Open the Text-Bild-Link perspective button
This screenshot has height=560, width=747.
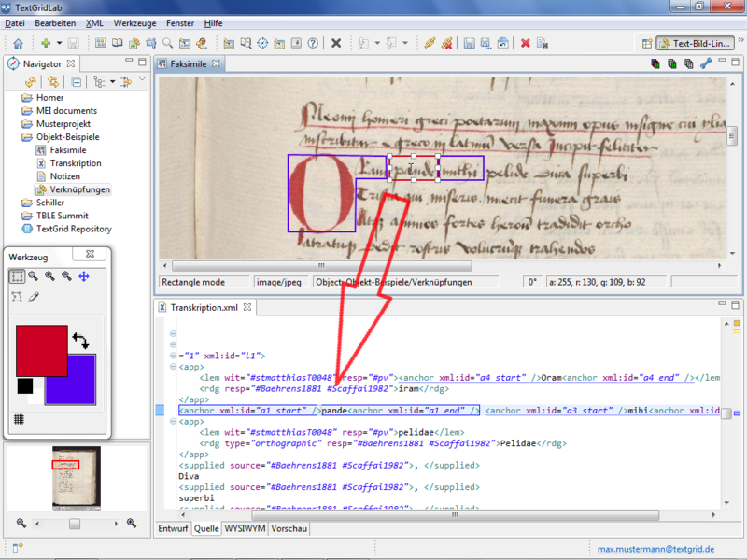click(696, 43)
